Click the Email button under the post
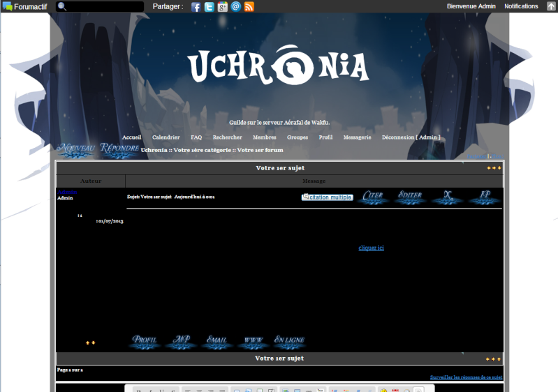Viewport: 558px width, 392px height. [216, 342]
